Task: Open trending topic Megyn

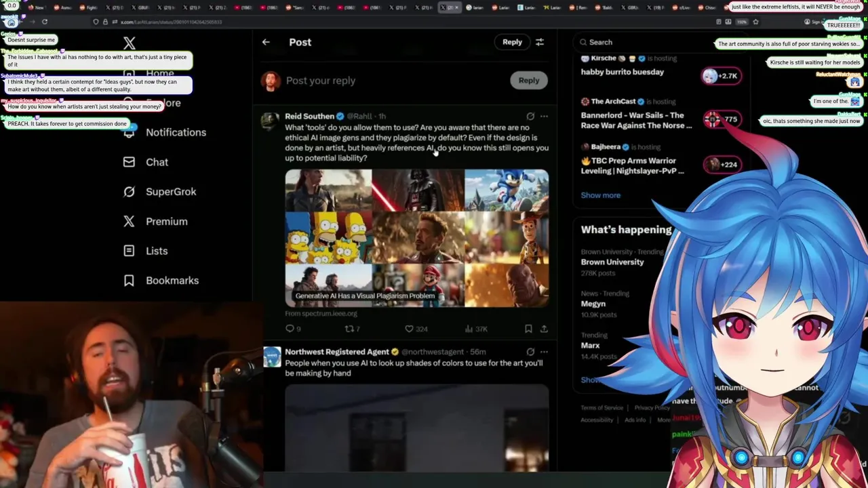Action: pyautogui.click(x=593, y=304)
